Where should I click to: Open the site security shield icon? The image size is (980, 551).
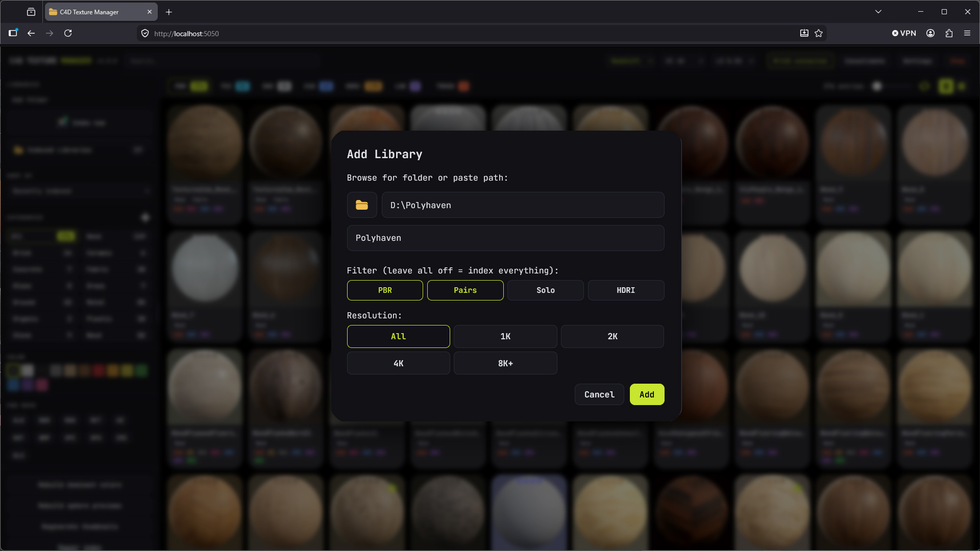pyautogui.click(x=145, y=34)
